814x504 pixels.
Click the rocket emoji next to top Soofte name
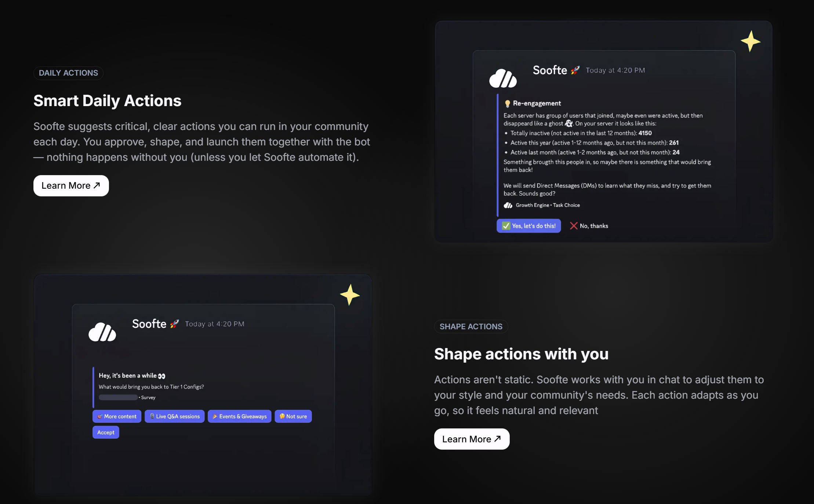(575, 70)
